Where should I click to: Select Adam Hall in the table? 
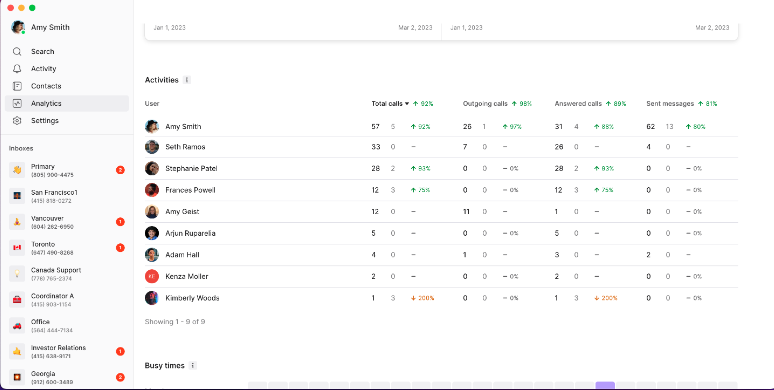[x=182, y=255]
